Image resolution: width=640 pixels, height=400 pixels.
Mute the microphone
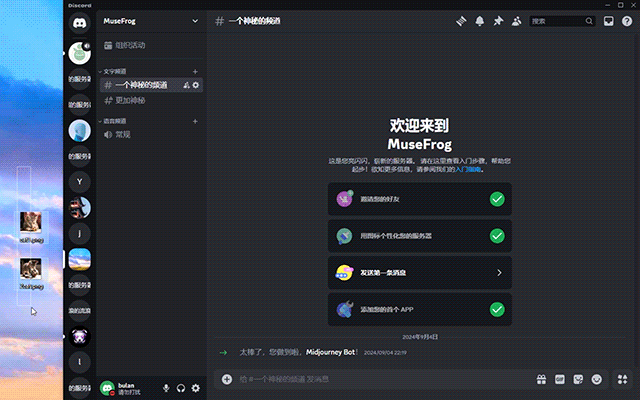tap(166, 388)
